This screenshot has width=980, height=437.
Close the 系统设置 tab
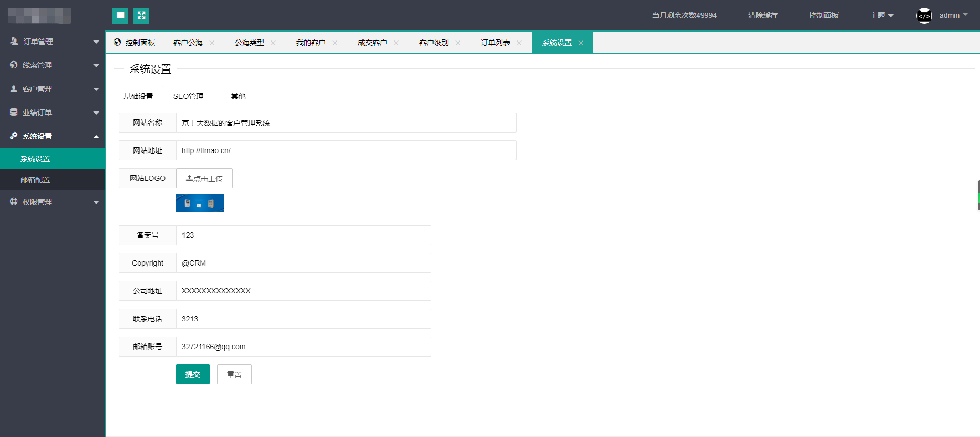click(x=581, y=43)
